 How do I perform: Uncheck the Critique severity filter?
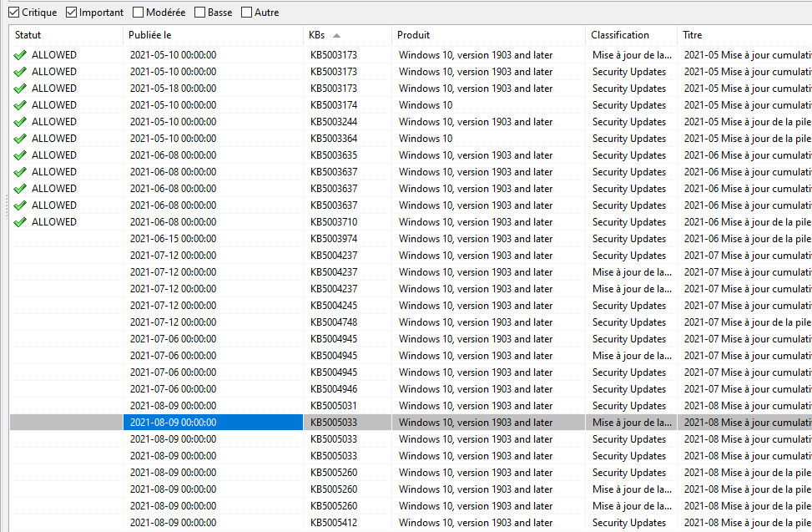[14, 13]
